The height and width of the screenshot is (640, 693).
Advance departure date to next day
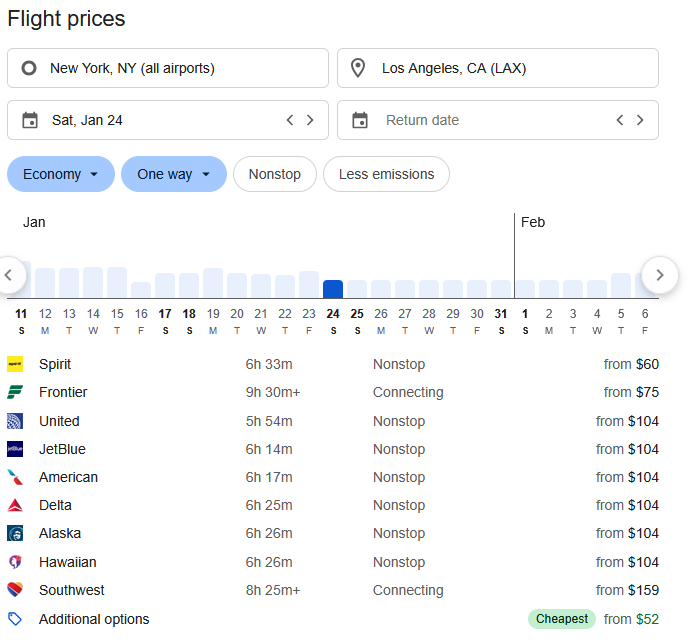pos(310,120)
